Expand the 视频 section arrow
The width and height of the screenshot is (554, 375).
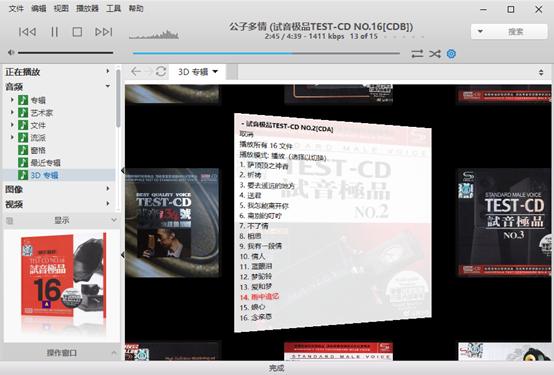coord(108,204)
